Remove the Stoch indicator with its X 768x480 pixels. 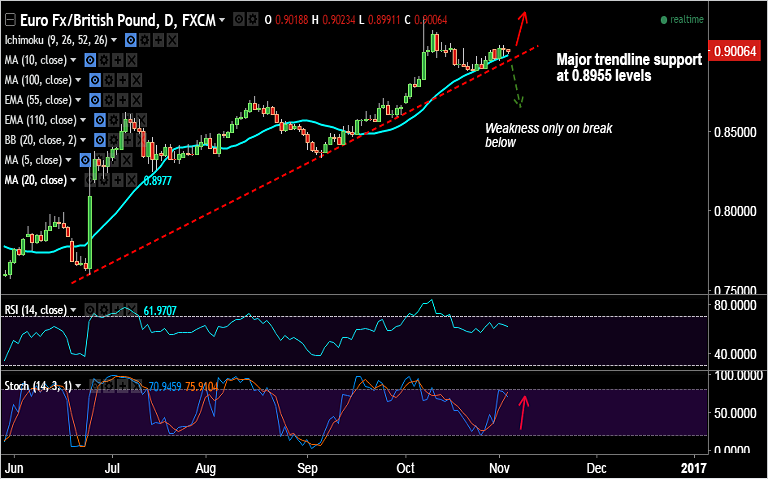click(x=136, y=385)
